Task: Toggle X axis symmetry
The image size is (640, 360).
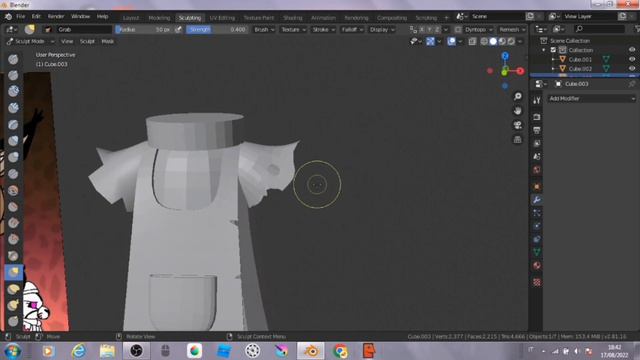Action: [422, 29]
